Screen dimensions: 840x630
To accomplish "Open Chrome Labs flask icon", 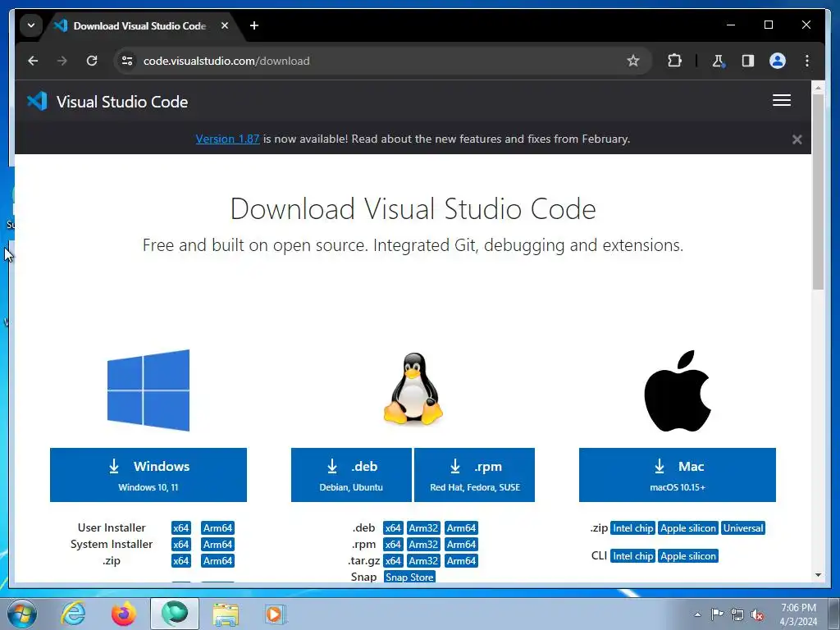I will [718, 61].
